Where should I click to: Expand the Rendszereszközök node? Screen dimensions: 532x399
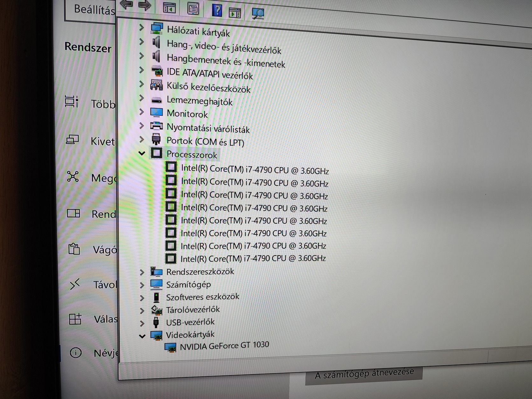[x=142, y=272]
